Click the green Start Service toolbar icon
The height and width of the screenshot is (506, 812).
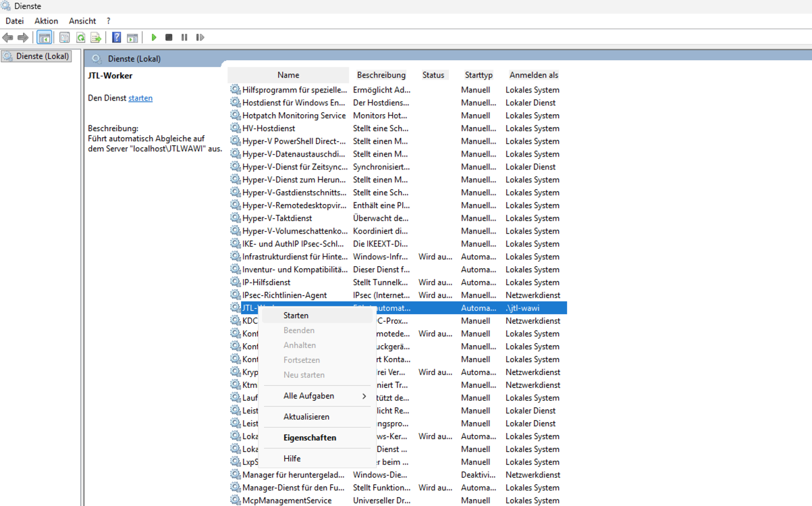pyautogui.click(x=154, y=38)
